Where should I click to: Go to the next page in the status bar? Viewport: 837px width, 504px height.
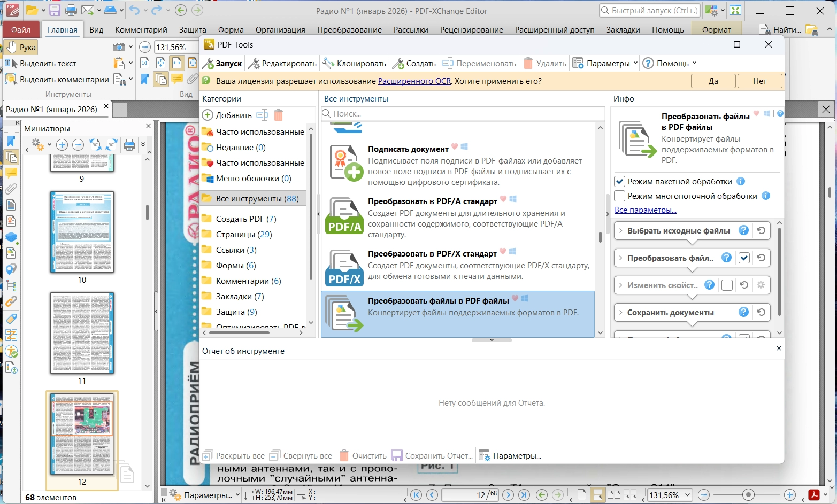pos(509,495)
